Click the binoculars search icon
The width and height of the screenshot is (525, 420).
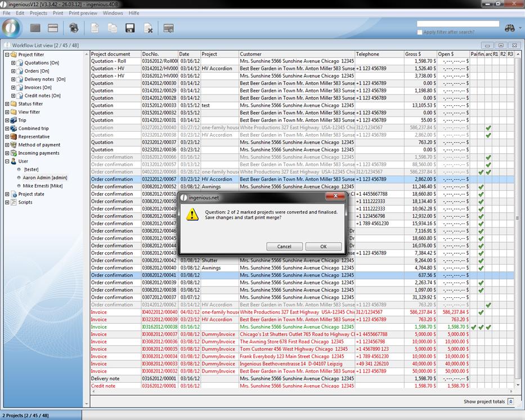(x=510, y=28)
